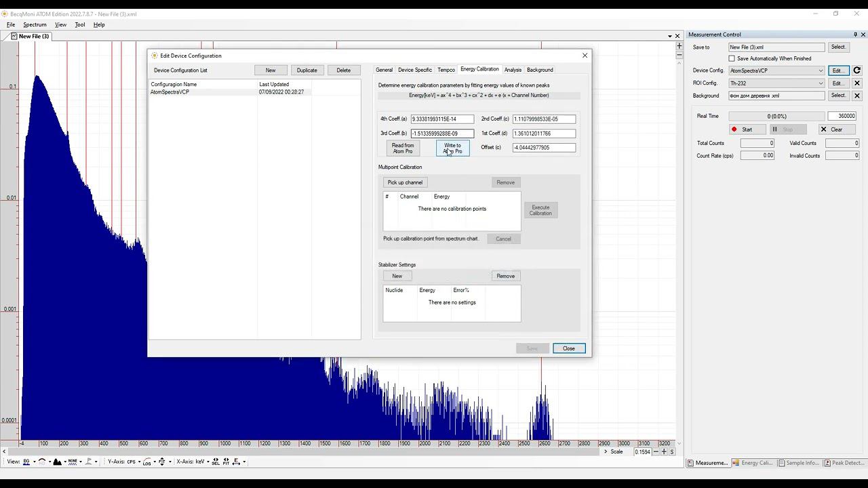Click the filled spectrum chart style icon
This screenshot has height=488, width=868.
pos(57,462)
